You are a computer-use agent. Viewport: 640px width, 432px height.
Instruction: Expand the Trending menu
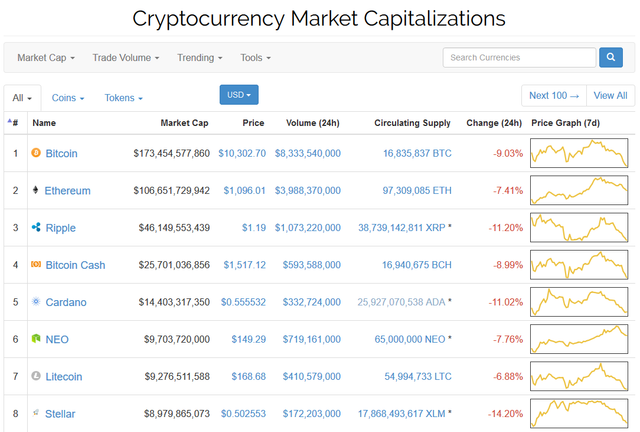(x=200, y=58)
